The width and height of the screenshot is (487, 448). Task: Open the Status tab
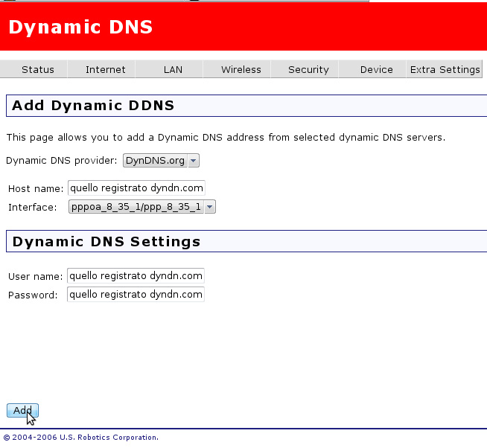point(37,69)
